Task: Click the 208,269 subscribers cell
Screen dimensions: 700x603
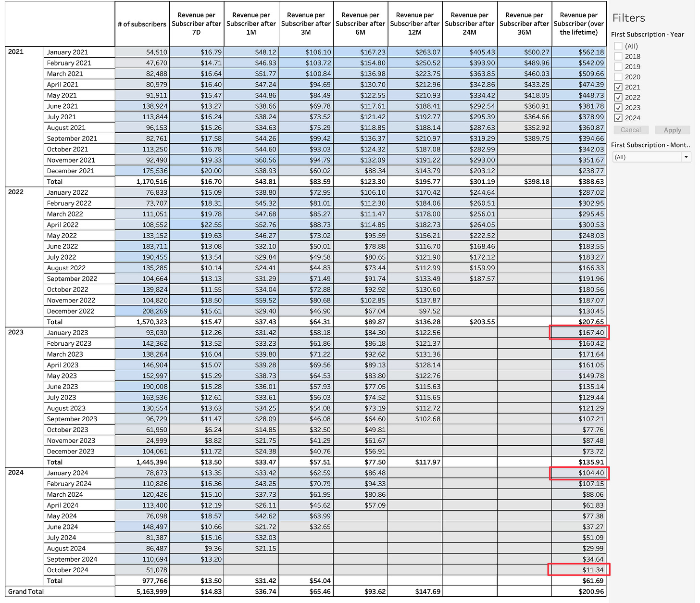Action: click(x=142, y=311)
